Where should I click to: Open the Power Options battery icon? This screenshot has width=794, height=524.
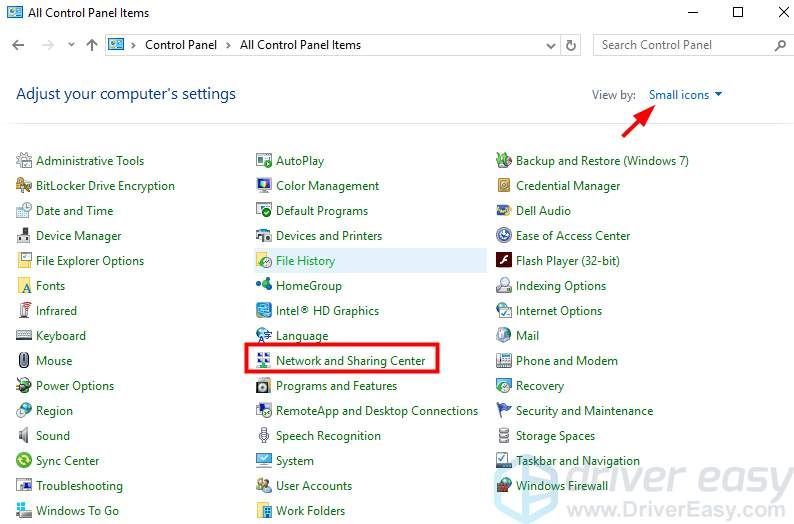click(x=24, y=385)
